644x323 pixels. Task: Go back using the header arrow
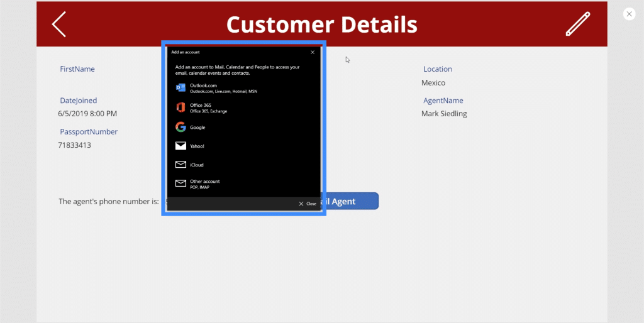coord(58,25)
